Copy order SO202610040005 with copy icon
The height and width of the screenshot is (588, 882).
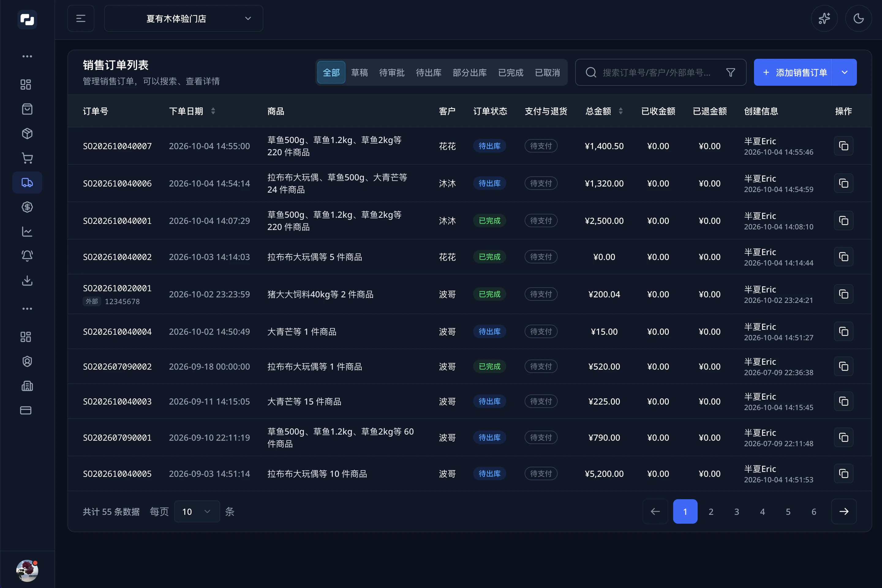(843, 474)
